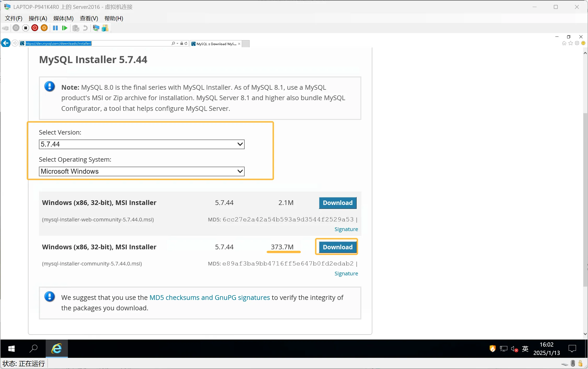Viewport: 588px width, 369px height.
Task: Click the status bar lock icon
Action: click(x=580, y=364)
